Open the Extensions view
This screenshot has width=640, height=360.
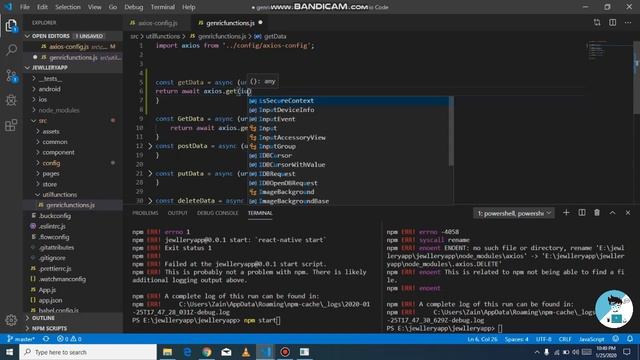11,125
